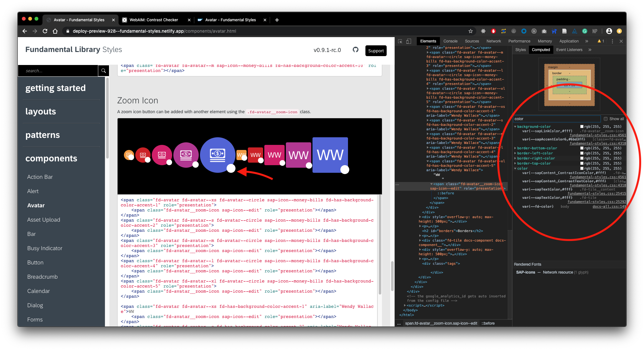Focus the sidebar search field
This screenshot has width=644, height=350.
(58, 71)
